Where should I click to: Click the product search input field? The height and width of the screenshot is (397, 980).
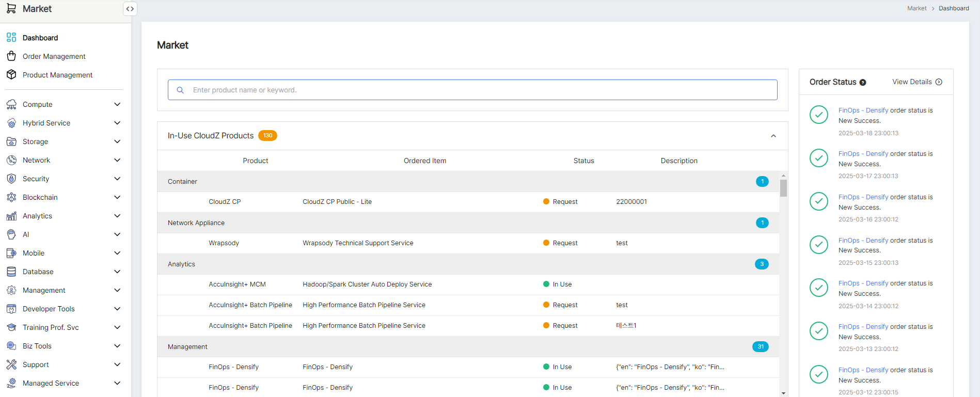pos(472,90)
